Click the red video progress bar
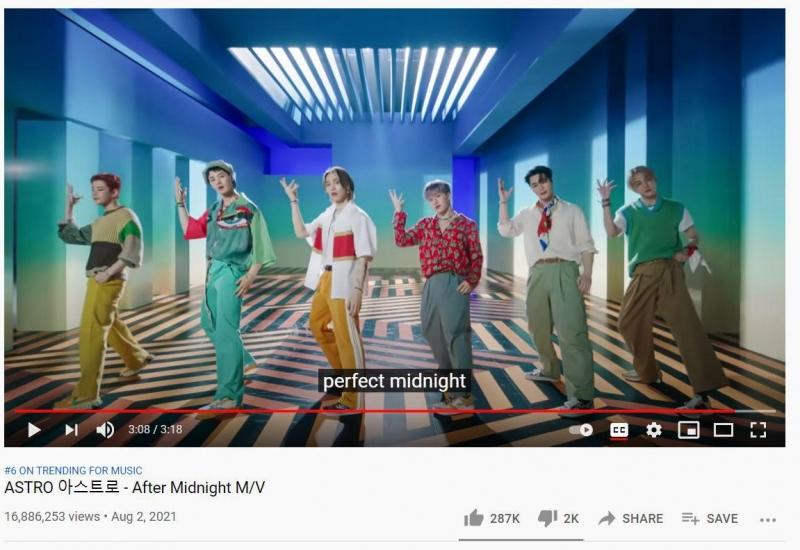This screenshot has height=550, width=800. [x=374, y=411]
